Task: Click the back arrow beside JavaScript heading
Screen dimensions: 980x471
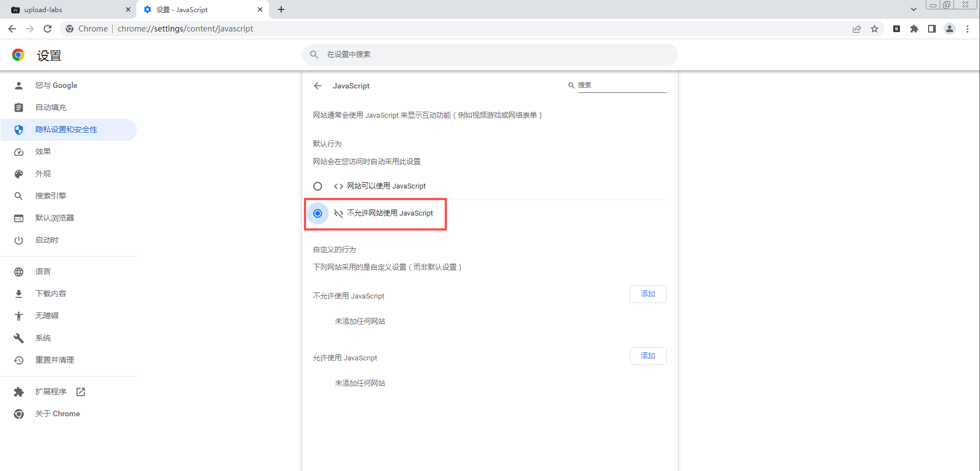Action: pos(318,86)
